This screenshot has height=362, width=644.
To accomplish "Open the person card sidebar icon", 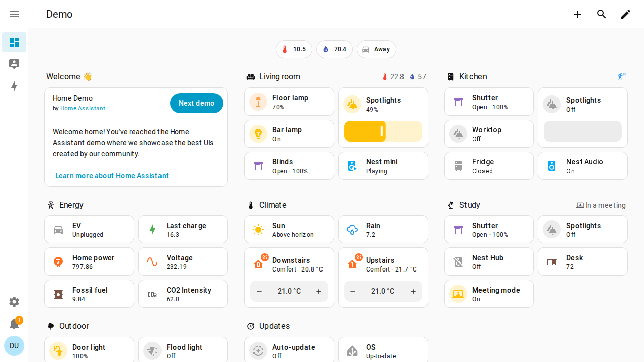I will (x=14, y=64).
